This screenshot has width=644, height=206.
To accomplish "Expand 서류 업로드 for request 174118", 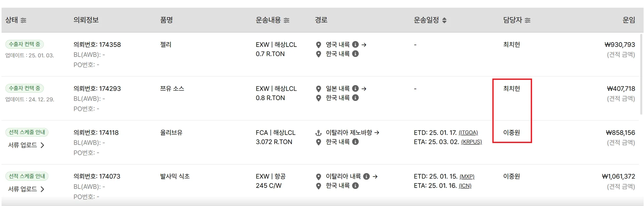I will pyautogui.click(x=26, y=145).
